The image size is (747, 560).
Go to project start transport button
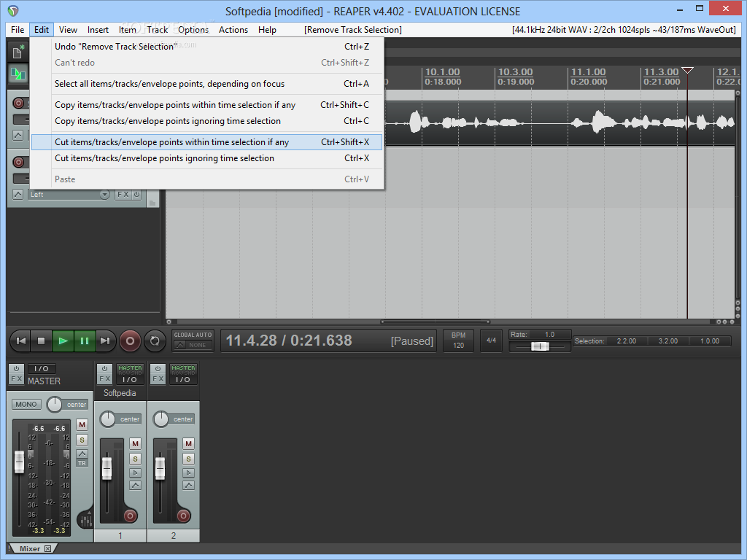[21, 341]
